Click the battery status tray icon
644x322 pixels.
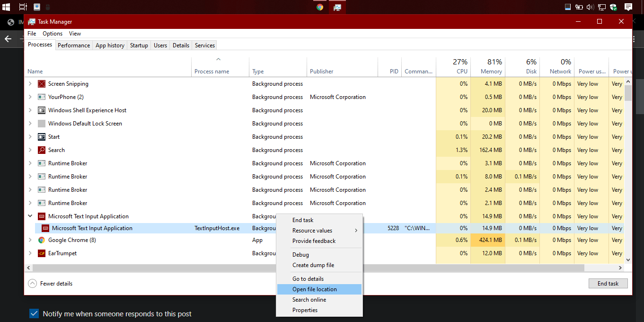(x=579, y=7)
